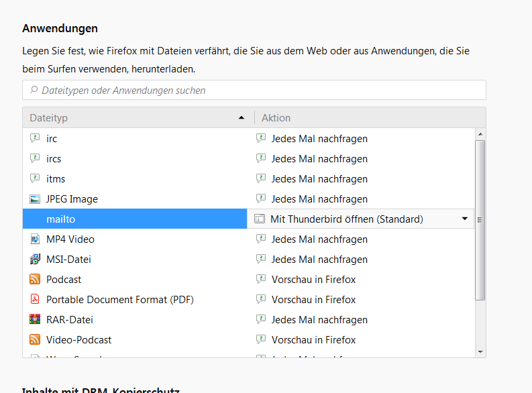The height and width of the screenshot is (393, 532).
Task: Select Portable Document Format (PDF) row
Action: pyautogui.click(x=248, y=299)
